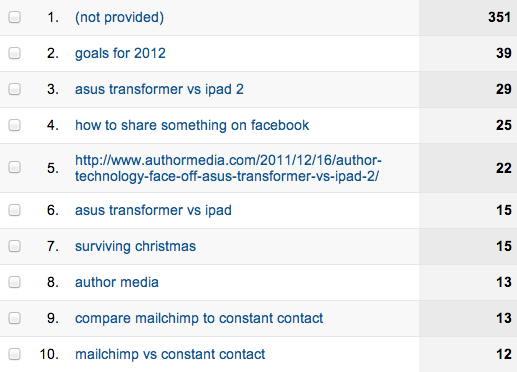Open the asus transformer vs ipad keyword
Viewport: 517px width, 372px height.
click(x=153, y=210)
